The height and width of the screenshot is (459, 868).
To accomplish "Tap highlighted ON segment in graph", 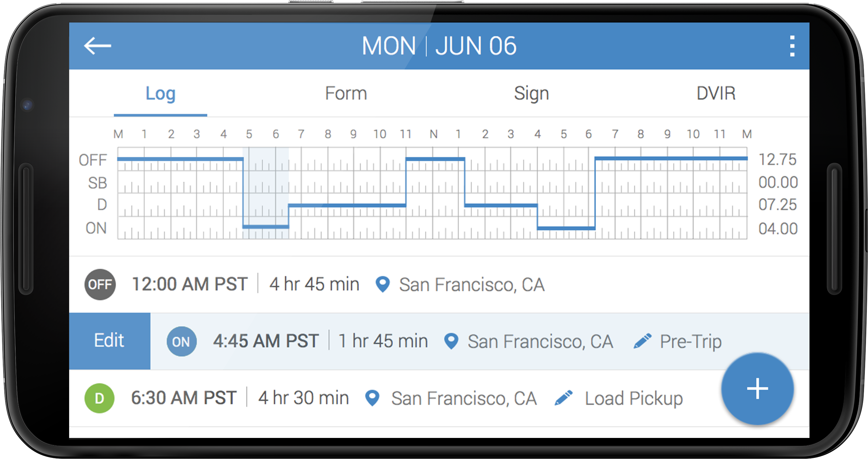I will click(265, 193).
